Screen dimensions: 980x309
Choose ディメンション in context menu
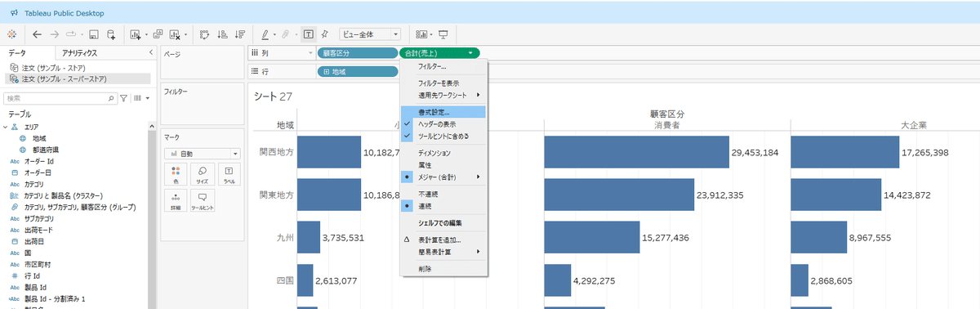(x=443, y=153)
